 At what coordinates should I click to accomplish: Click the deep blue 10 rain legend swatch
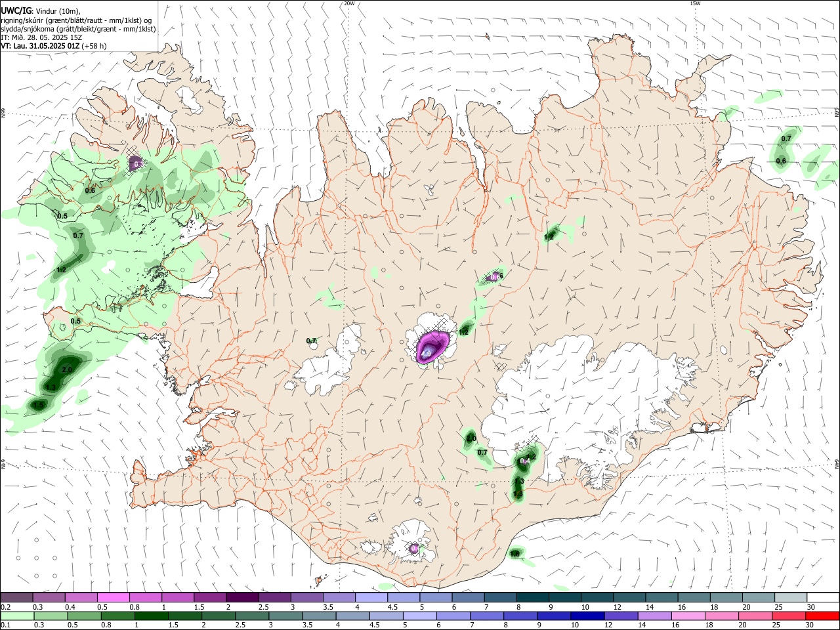click(587, 616)
